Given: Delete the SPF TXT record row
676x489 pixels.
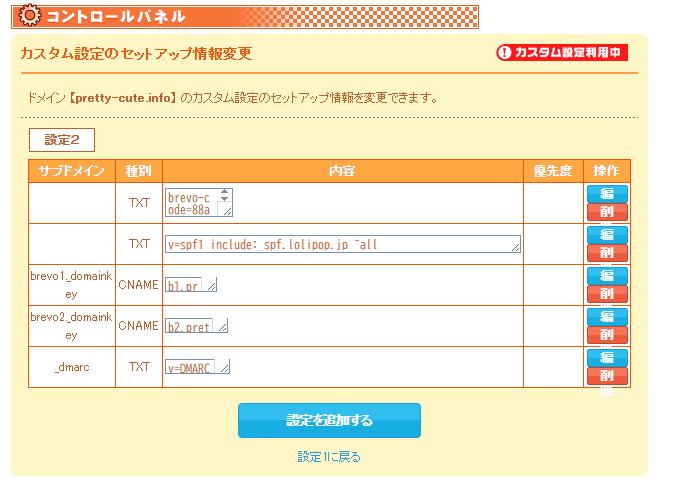Looking at the screenshot, I should pos(607,253).
